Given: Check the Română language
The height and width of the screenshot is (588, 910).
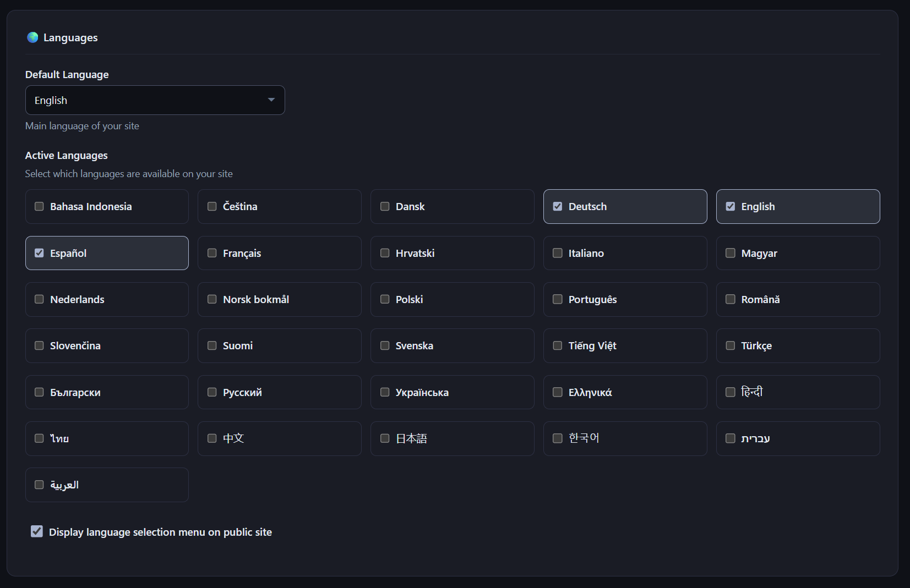Looking at the screenshot, I should tap(731, 299).
